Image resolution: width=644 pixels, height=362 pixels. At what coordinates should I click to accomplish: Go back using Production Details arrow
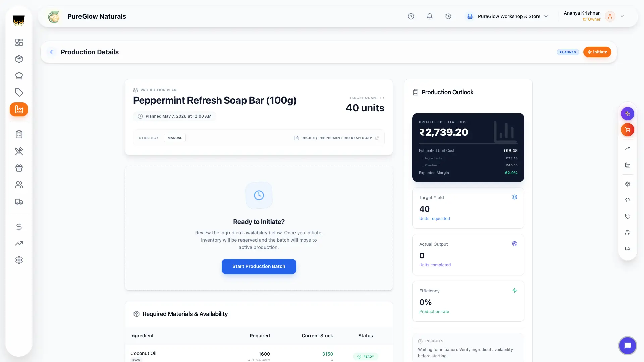51,52
